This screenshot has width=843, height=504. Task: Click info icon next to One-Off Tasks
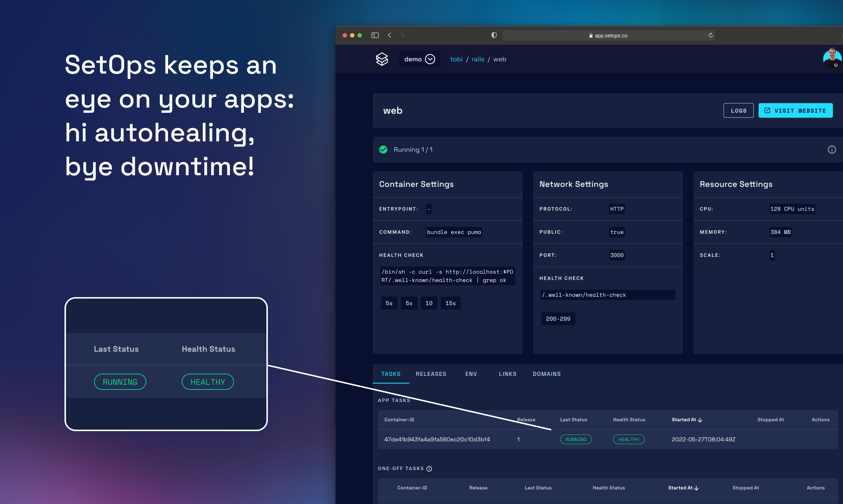[429, 469]
